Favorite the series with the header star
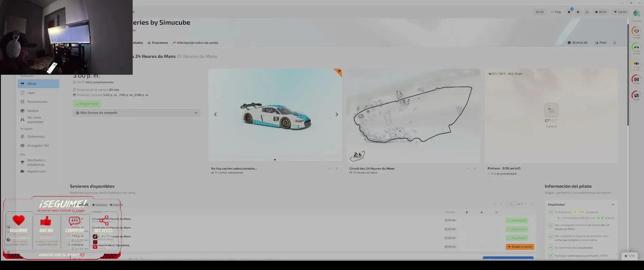 coord(614,43)
